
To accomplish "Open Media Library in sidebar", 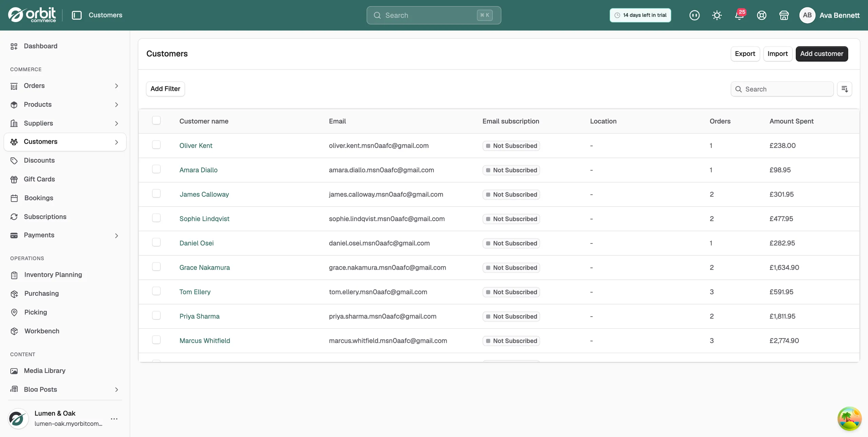I will 65,371.
